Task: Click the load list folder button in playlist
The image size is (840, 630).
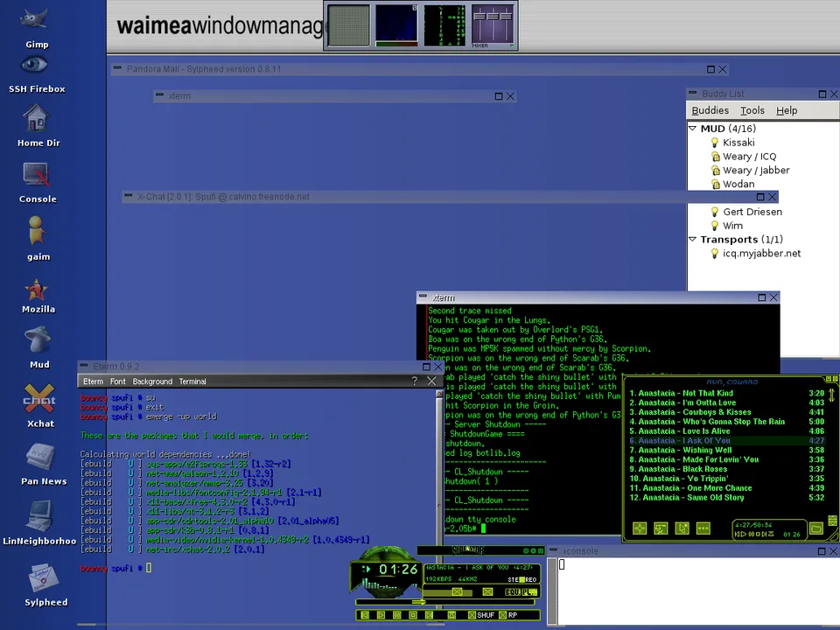Action: pos(815,528)
